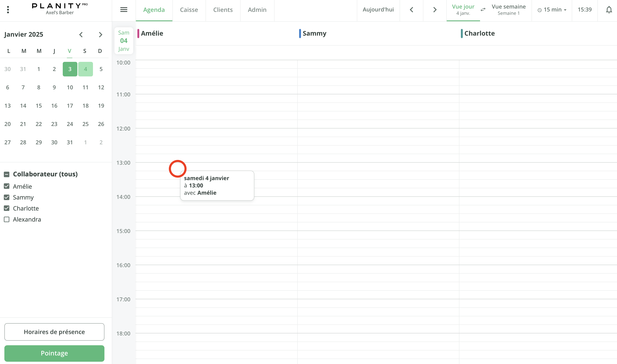617x364 pixels.
Task: Toggle the Collaborateur (tous) master checkbox
Action: click(x=6, y=174)
